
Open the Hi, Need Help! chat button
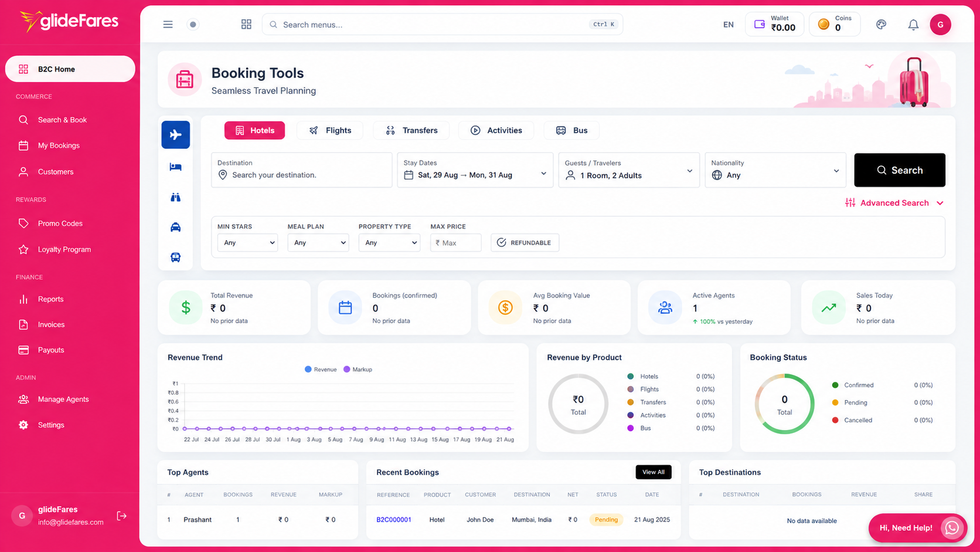pos(918,528)
